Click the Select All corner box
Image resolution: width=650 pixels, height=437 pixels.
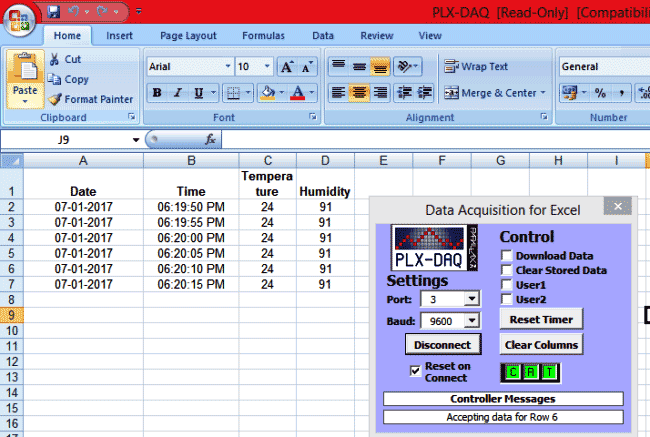pyautogui.click(x=12, y=161)
